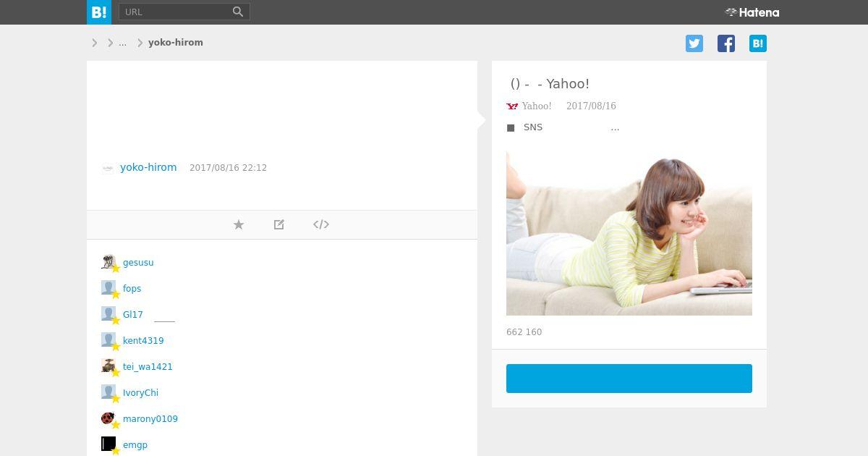
Task: Open the Yahoo! article title
Action: [550, 84]
